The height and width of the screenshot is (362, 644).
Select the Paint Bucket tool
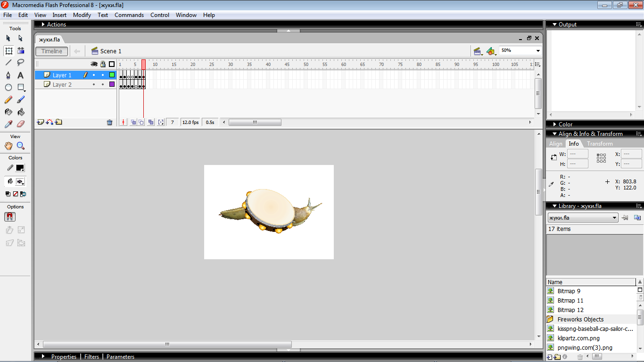[21, 112]
